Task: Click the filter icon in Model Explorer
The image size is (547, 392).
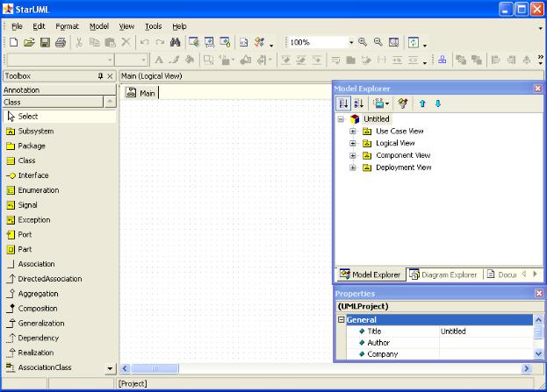Action: [403, 103]
